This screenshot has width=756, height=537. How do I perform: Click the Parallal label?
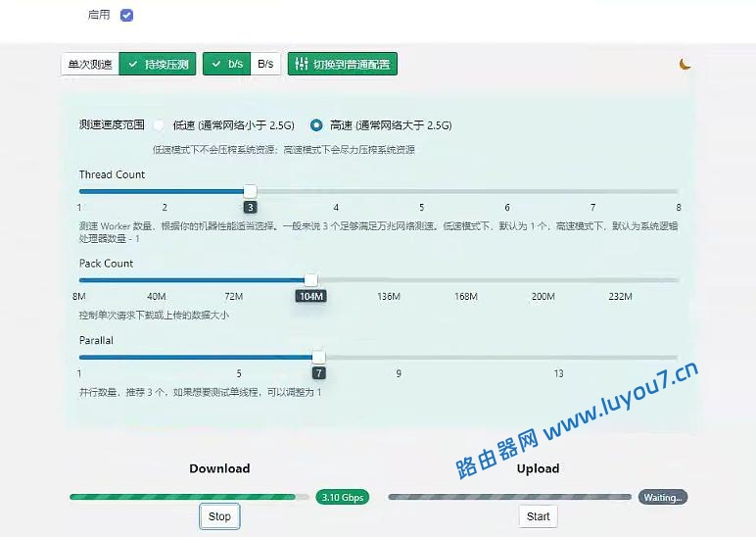click(x=96, y=341)
